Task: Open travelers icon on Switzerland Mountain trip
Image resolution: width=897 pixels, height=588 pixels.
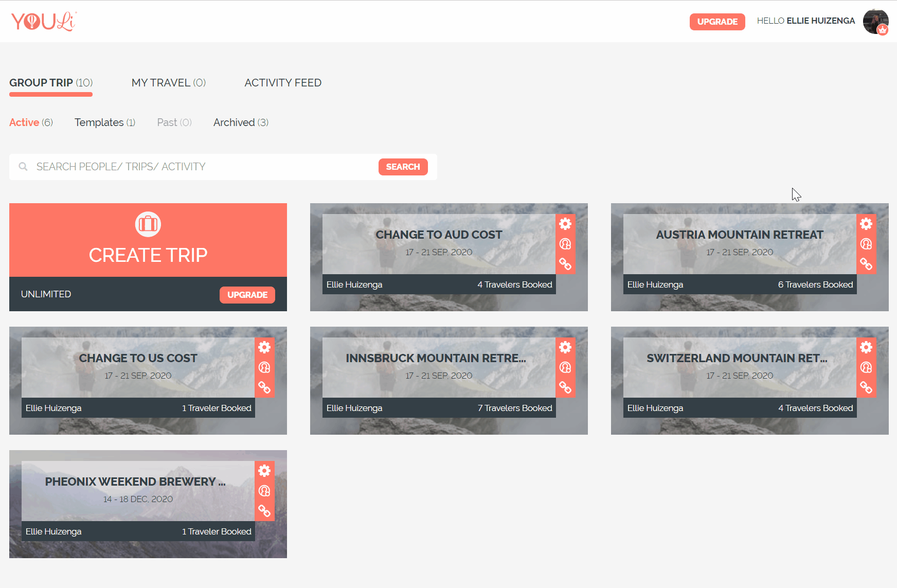Action: click(866, 367)
